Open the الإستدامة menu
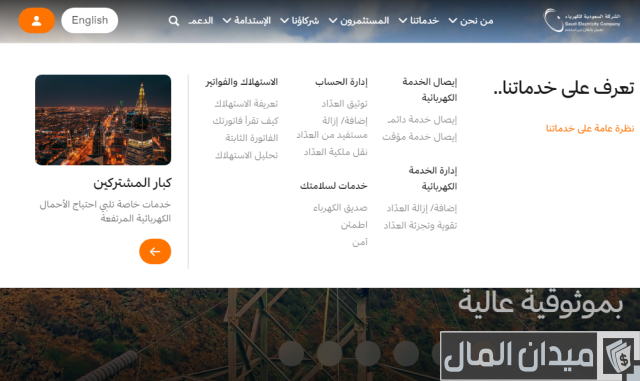640x381 pixels. 252,21
